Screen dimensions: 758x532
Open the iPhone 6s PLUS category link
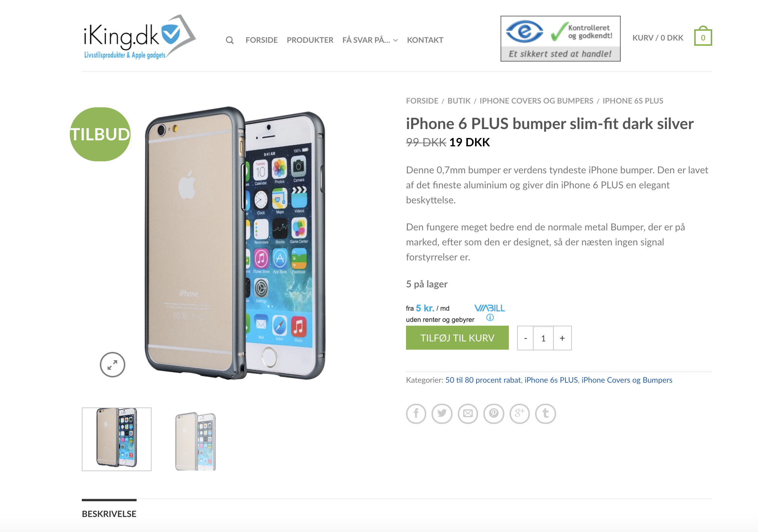[551, 380]
